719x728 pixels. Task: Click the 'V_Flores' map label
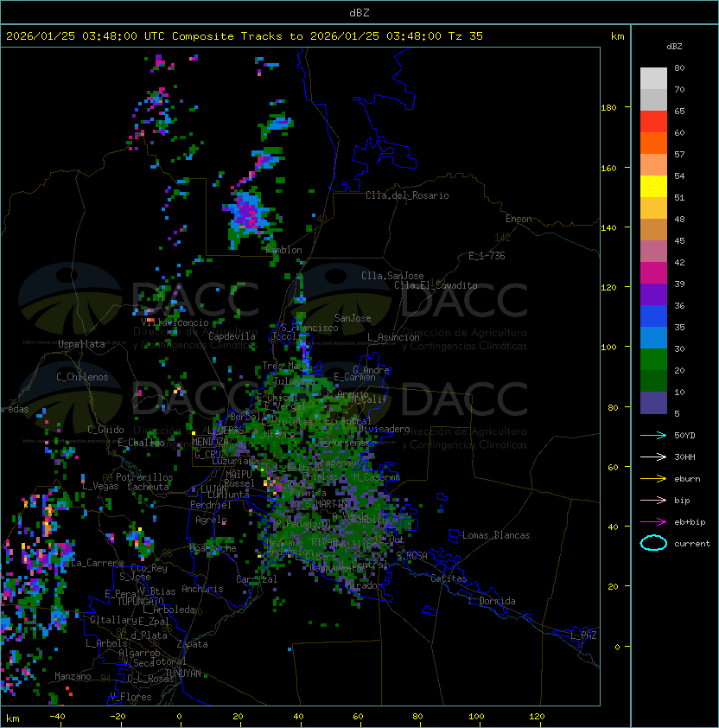point(130,697)
